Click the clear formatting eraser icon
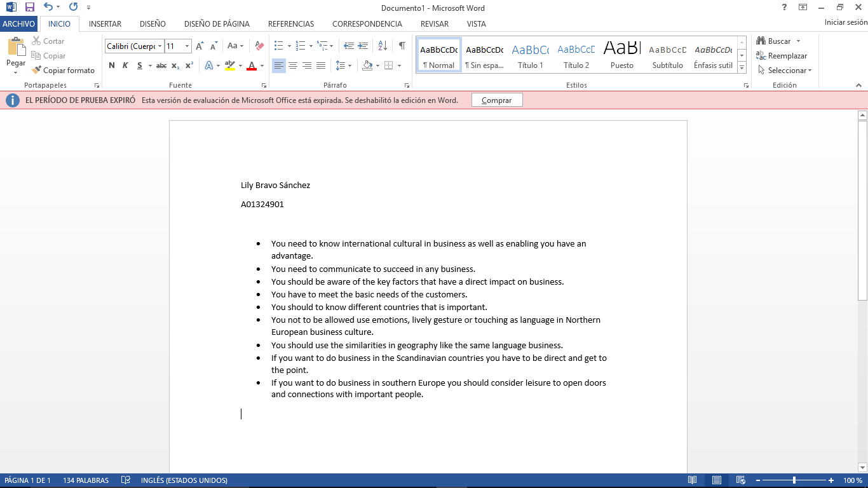The image size is (868, 488). pyautogui.click(x=259, y=46)
